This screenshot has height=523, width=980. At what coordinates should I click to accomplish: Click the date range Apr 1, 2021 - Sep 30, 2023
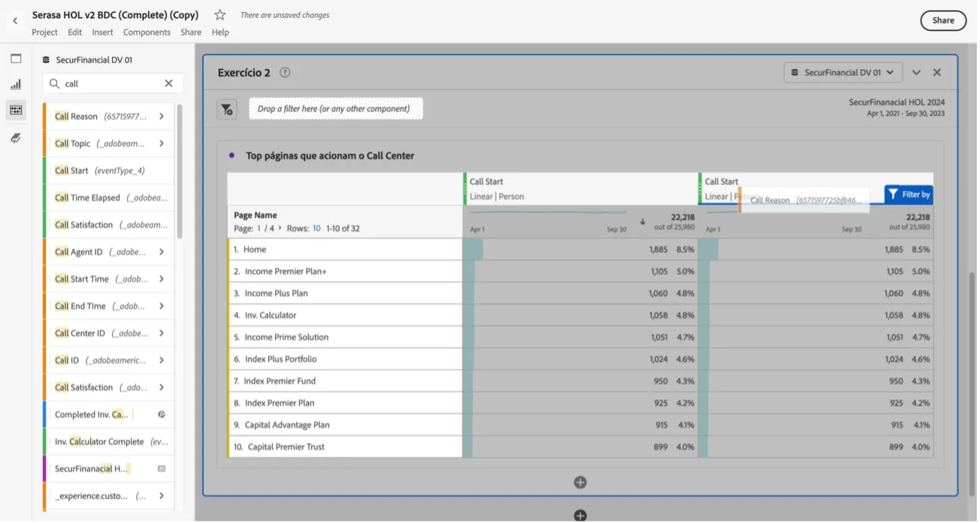(906, 113)
